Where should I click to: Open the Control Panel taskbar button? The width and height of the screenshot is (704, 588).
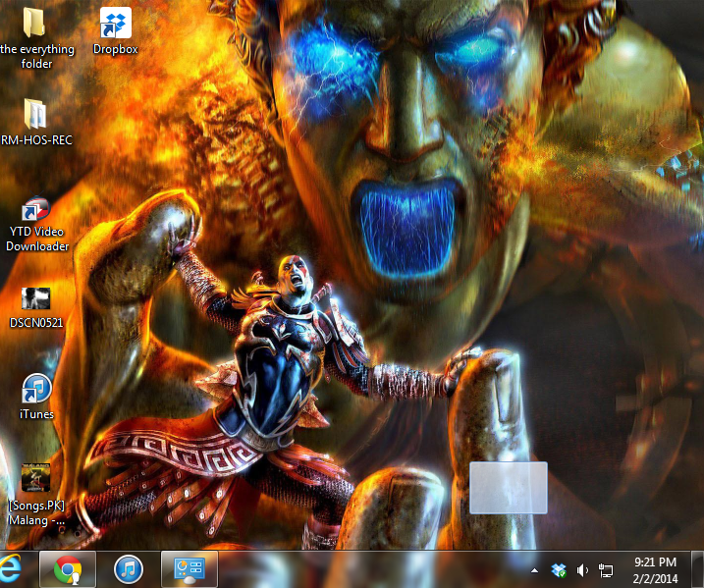tap(190, 569)
